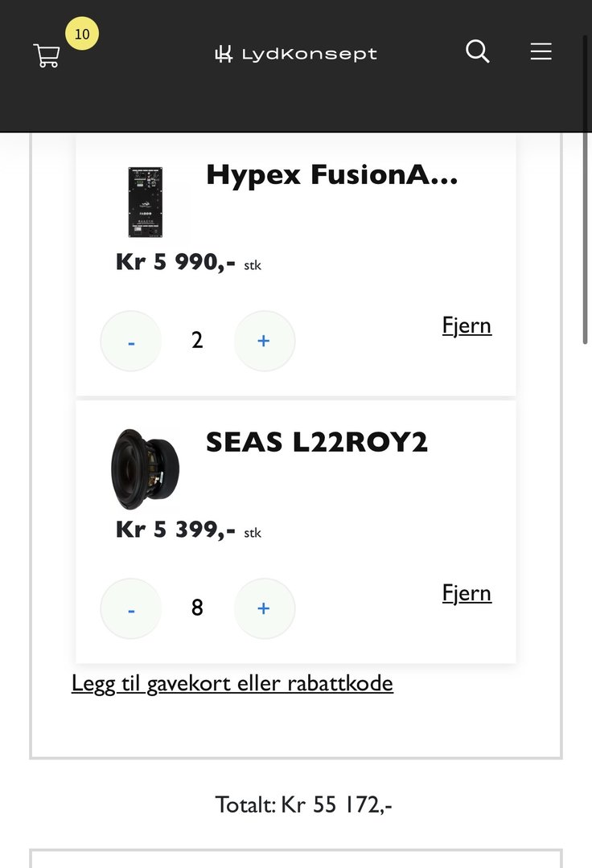Click the Hypex quantity field showing 2
The image size is (592, 868).
coord(197,341)
